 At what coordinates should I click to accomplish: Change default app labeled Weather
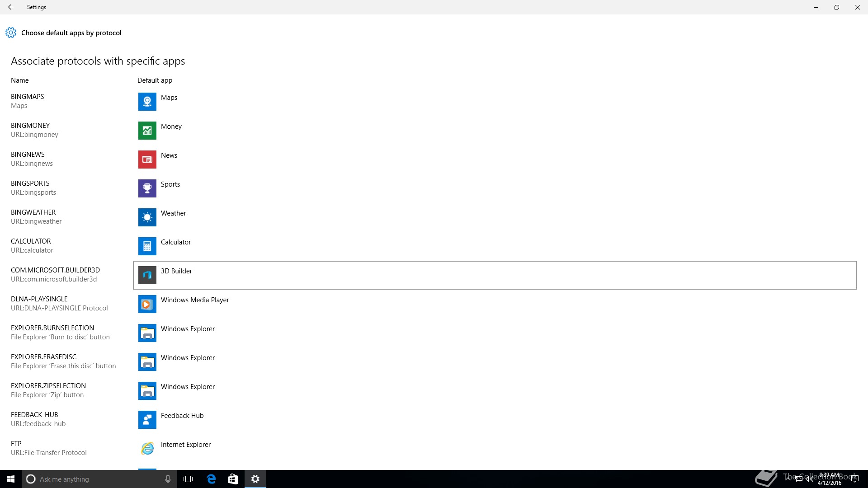pyautogui.click(x=174, y=213)
